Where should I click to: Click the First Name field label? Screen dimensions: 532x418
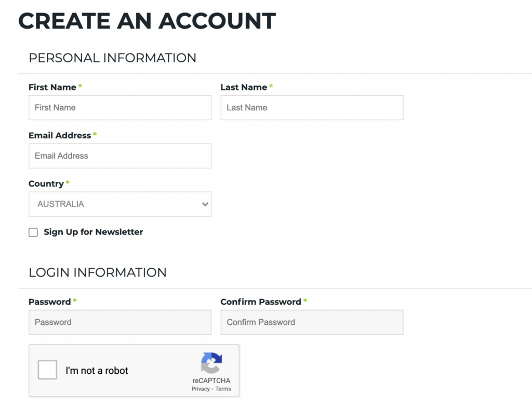tap(52, 87)
